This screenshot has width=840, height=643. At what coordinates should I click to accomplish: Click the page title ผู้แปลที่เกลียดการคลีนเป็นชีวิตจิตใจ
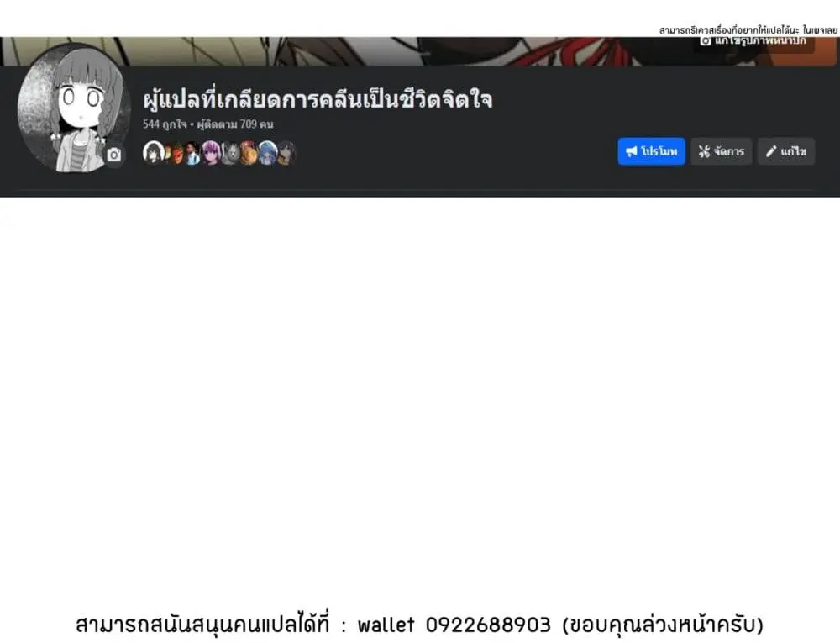click(x=318, y=100)
